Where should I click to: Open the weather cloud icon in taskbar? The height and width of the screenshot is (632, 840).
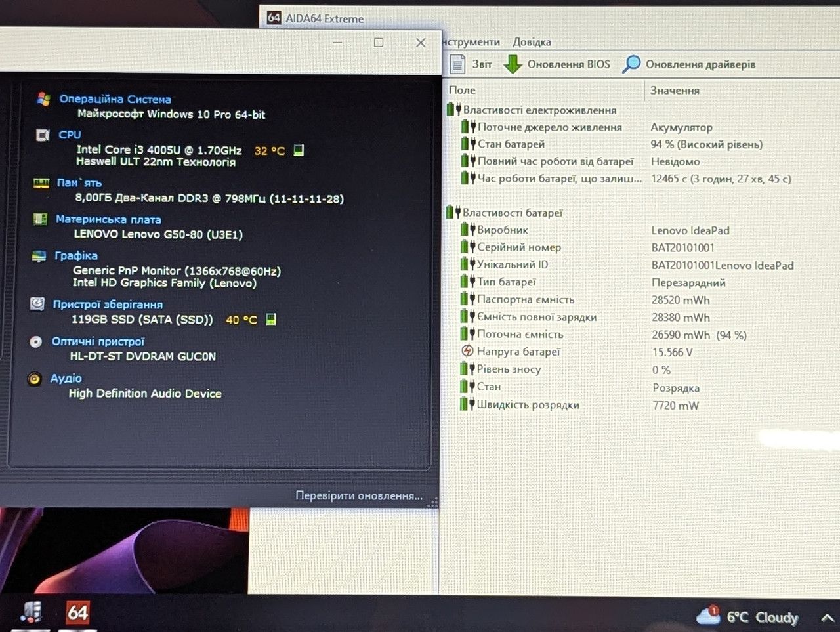pyautogui.click(x=708, y=616)
